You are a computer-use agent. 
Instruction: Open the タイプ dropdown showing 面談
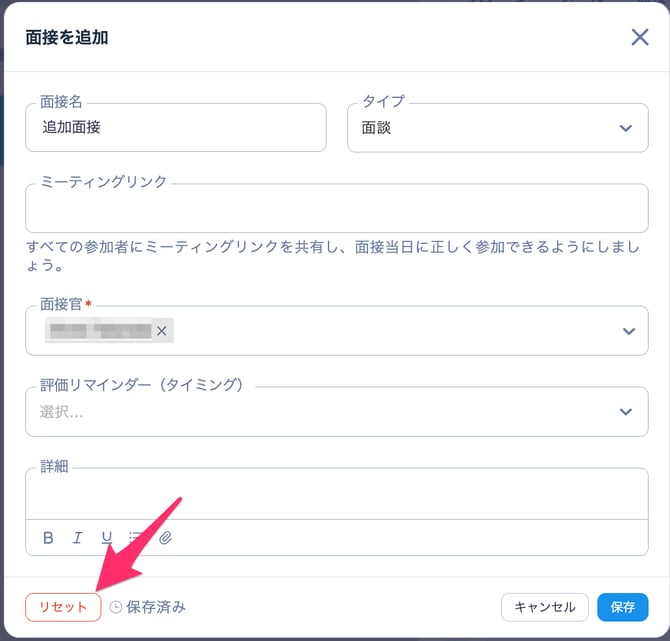click(x=497, y=128)
